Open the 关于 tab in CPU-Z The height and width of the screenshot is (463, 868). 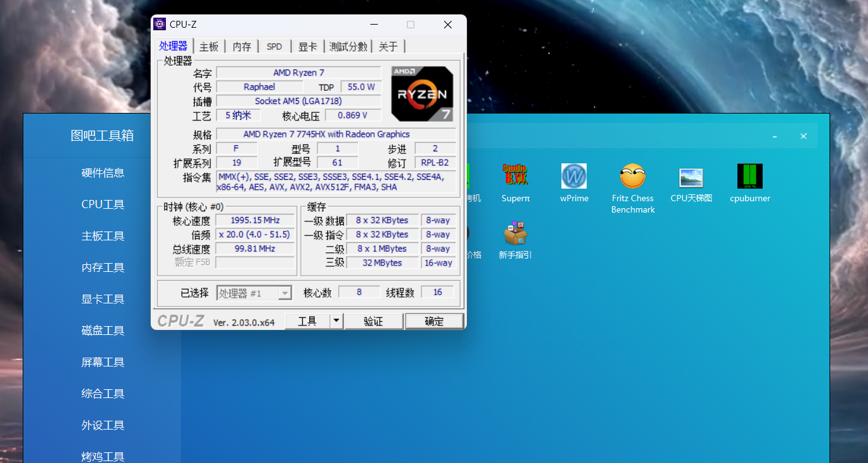point(389,47)
